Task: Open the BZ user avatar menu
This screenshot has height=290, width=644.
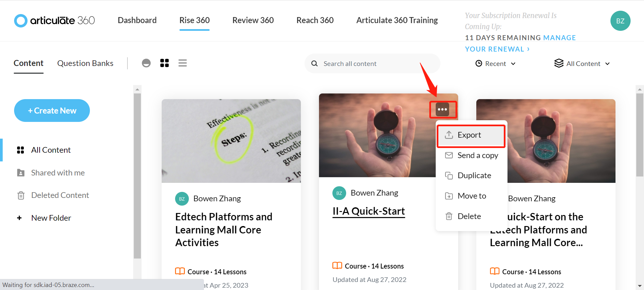Action: click(x=620, y=21)
